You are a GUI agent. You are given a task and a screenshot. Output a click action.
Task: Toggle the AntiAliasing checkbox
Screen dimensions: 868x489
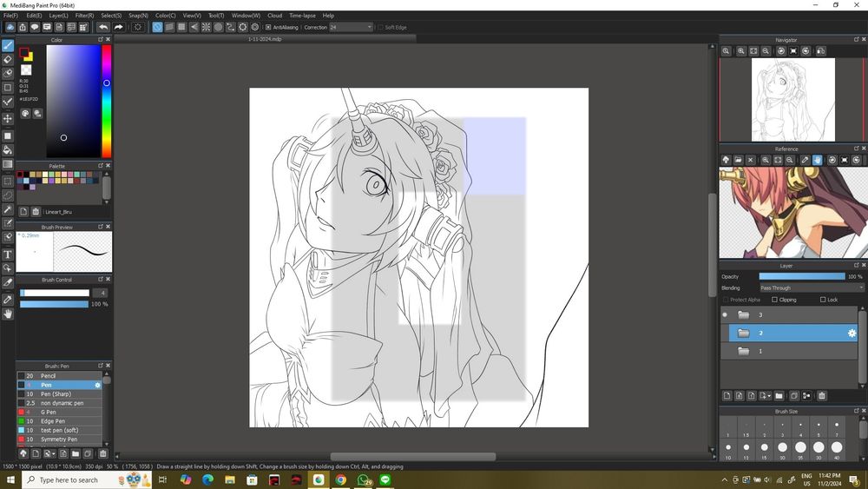(x=268, y=27)
